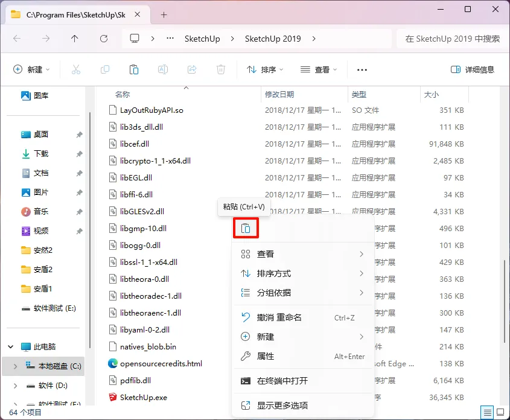Switch to large thumbnails view icon
The width and height of the screenshot is (510, 420).
[500, 413]
